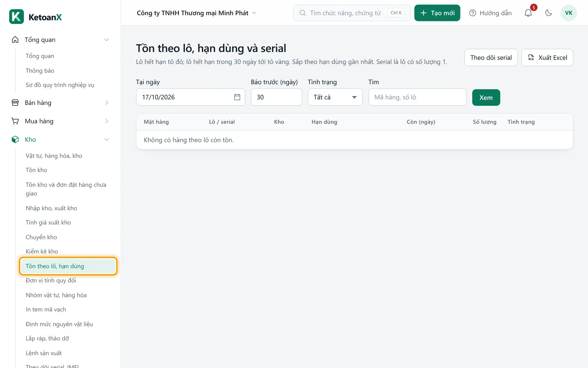Focus the Báo trước (ngày) input
This screenshot has height=368, width=588.
(x=276, y=97)
